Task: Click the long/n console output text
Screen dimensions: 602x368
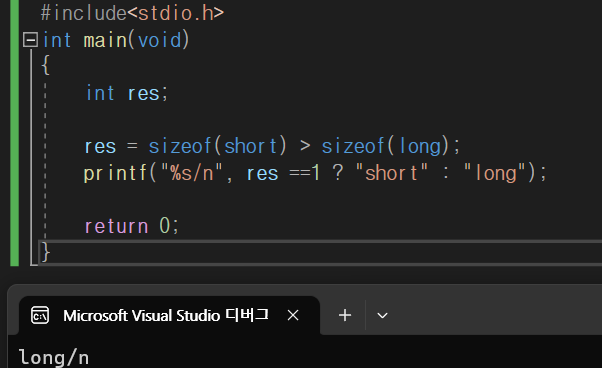Action: click(x=54, y=358)
